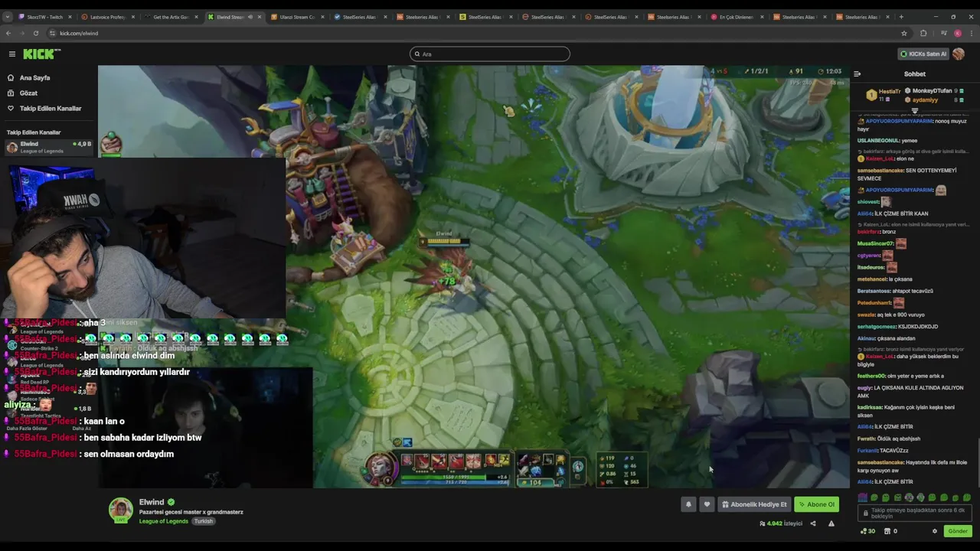Go to the Kick logo home link
980x551 pixels.
pyautogui.click(x=41, y=54)
